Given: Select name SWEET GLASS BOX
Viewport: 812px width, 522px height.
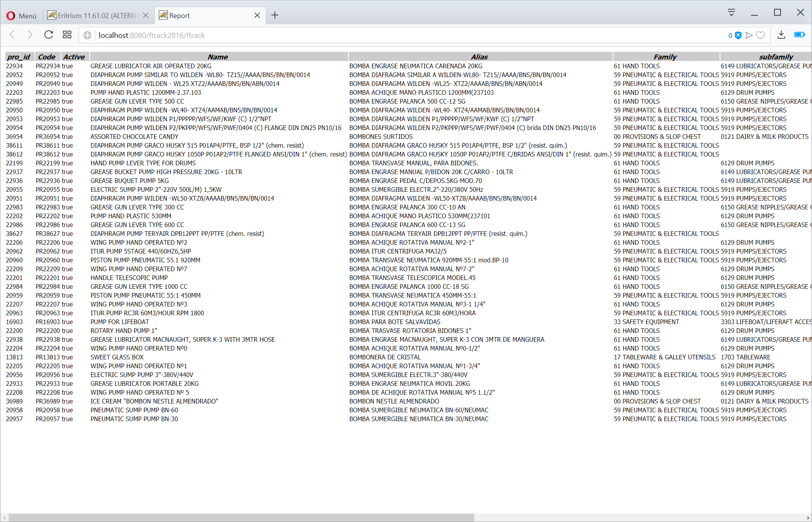Looking at the screenshot, I should pos(117,357).
